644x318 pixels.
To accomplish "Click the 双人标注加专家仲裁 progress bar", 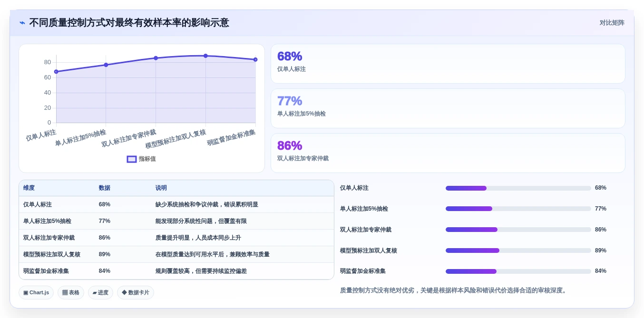I will click(x=518, y=230).
